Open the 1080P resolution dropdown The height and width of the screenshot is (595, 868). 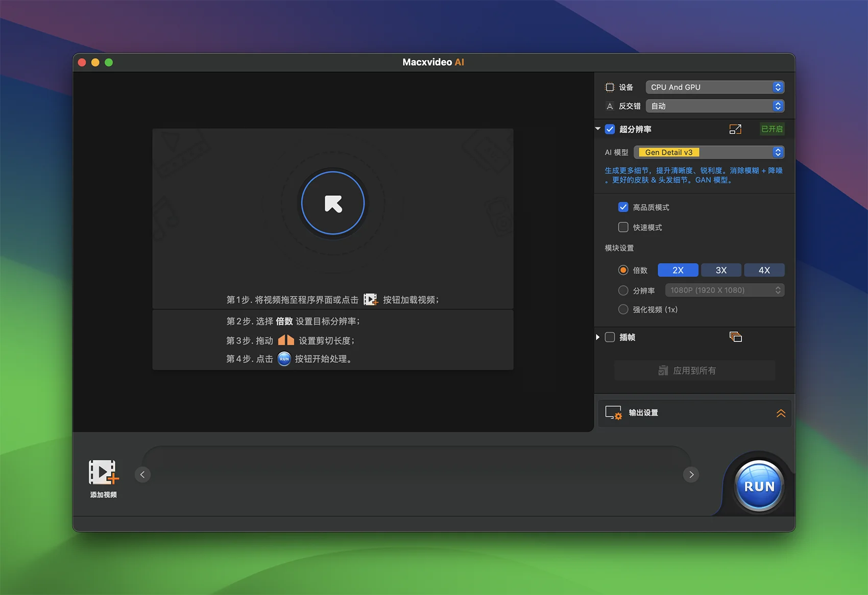click(725, 290)
